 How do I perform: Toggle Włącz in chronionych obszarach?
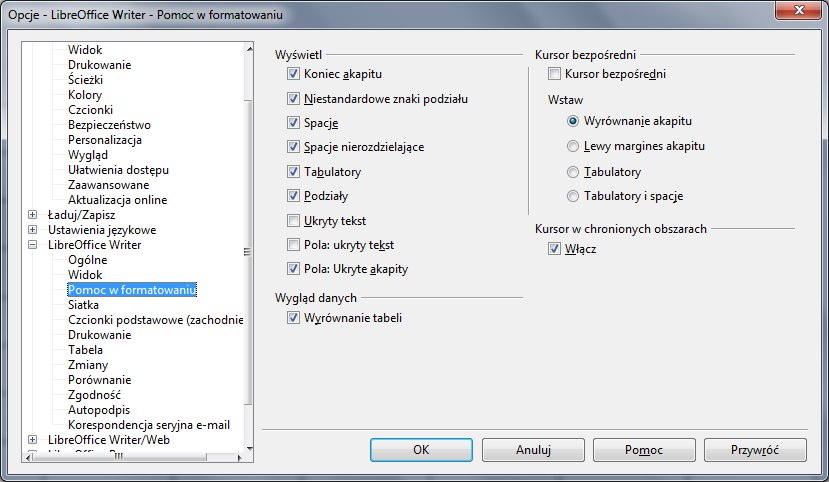point(555,249)
